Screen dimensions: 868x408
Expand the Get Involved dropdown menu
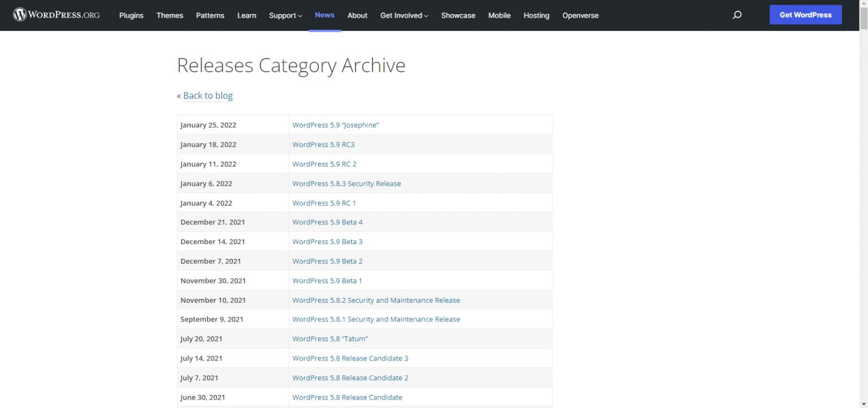pos(403,15)
